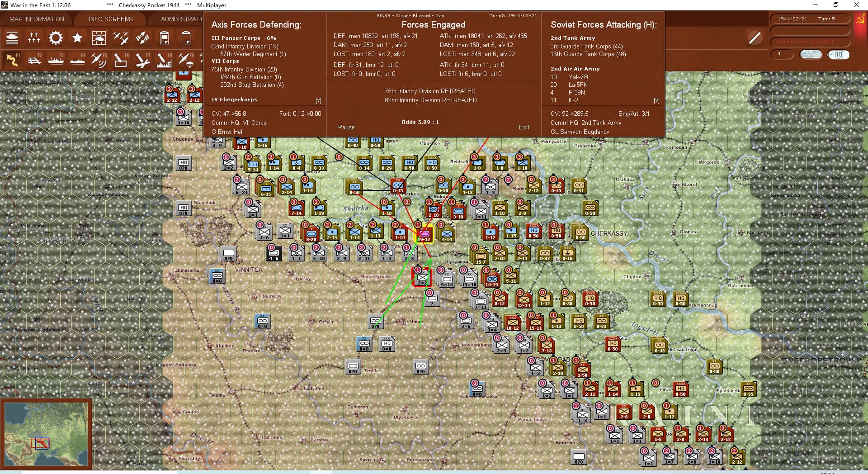The height and width of the screenshot is (474, 868).
Task: Select the 7-14 Soviet counter
Action: tap(296, 207)
